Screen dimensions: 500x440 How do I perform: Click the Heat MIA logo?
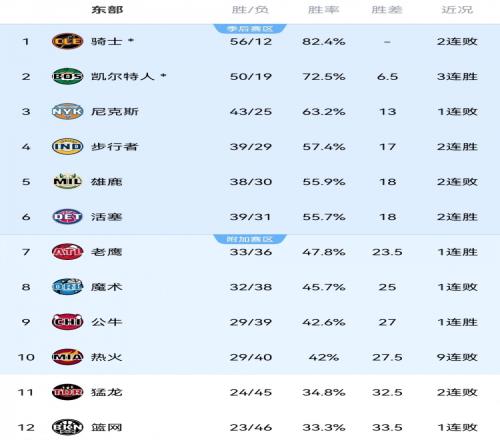point(67,357)
